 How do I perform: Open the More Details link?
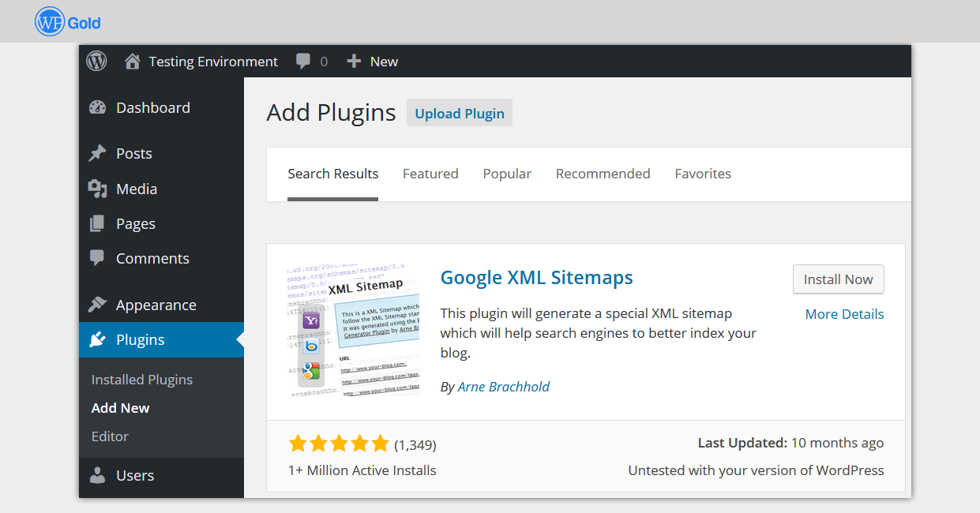pyautogui.click(x=844, y=314)
